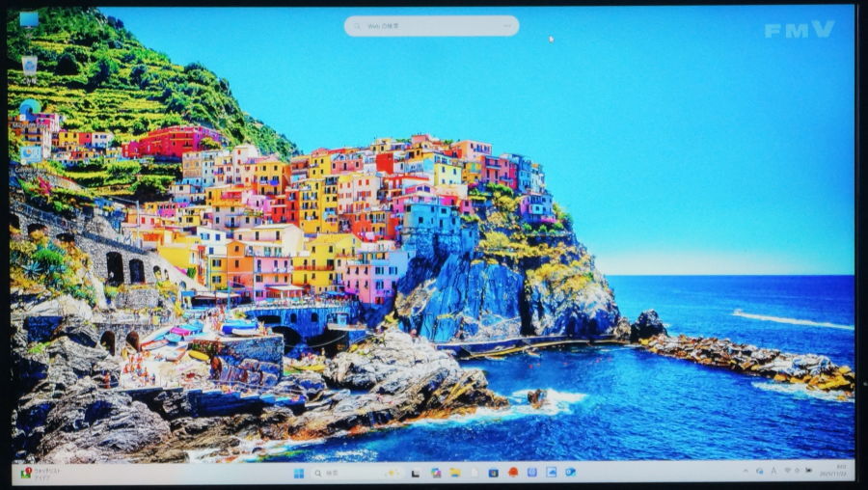Open the volume tray icon
The width and height of the screenshot is (868, 490).
point(798,471)
